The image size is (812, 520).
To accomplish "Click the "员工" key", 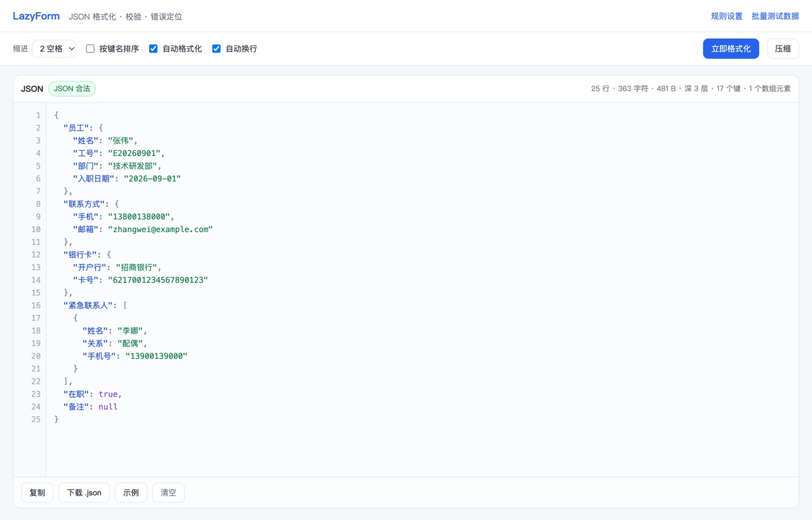I will [76, 128].
